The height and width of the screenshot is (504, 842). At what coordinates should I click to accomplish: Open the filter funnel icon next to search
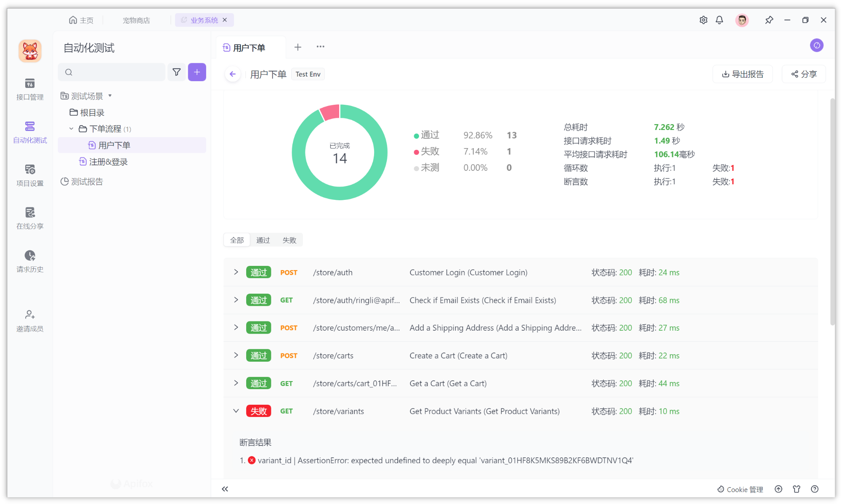click(176, 72)
